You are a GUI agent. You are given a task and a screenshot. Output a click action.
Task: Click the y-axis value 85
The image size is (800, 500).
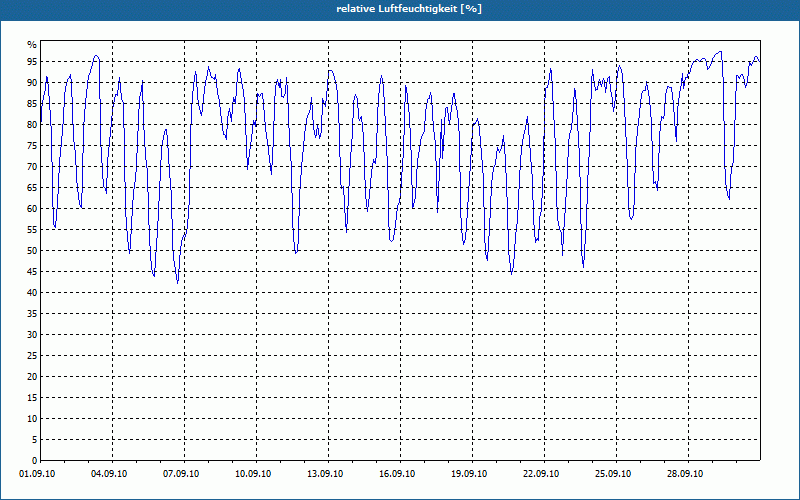pyautogui.click(x=32, y=104)
